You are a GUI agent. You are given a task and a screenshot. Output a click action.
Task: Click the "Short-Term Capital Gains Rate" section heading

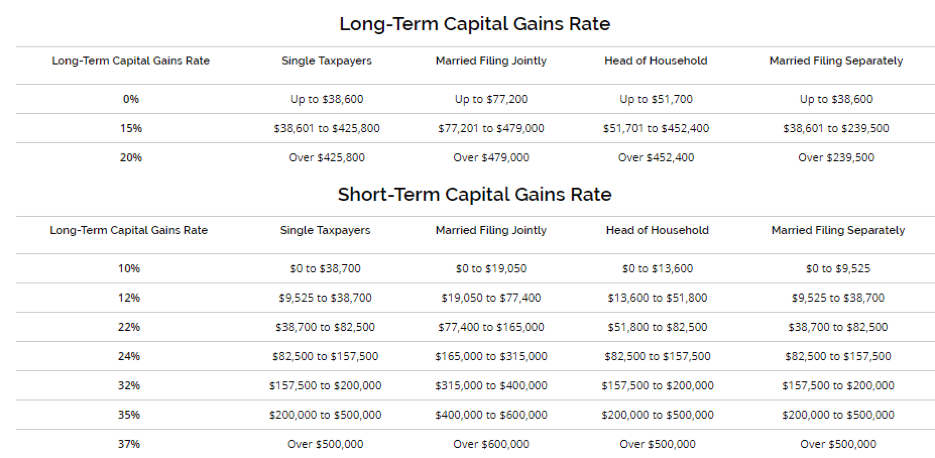pos(474,194)
